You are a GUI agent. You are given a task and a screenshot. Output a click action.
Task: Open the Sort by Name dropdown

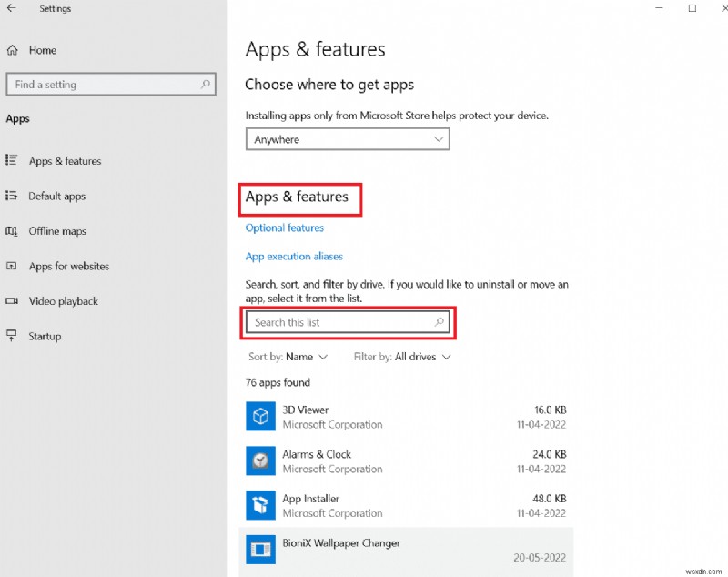click(288, 357)
